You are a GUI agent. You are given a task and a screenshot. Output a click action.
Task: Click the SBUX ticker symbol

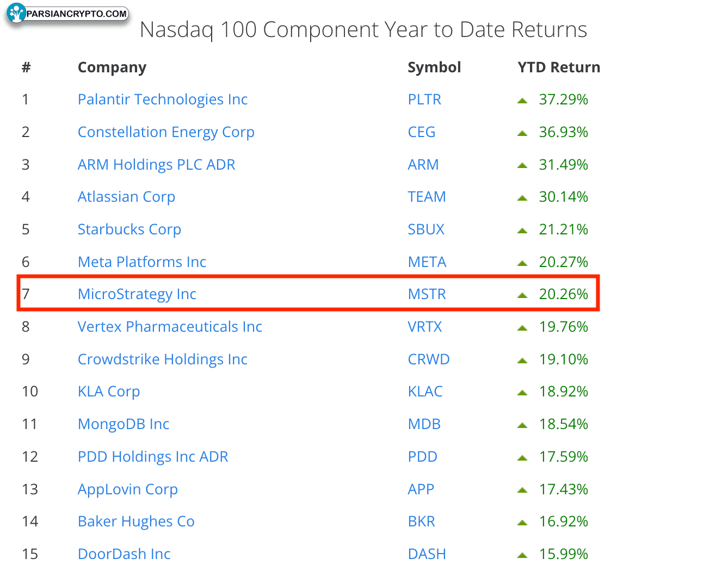point(426,229)
